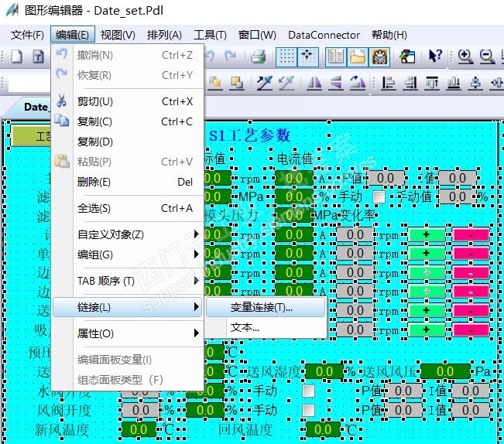This screenshot has height=444, width=504.
Task: Click the 送风湿度 0.0 field
Action: [324, 371]
